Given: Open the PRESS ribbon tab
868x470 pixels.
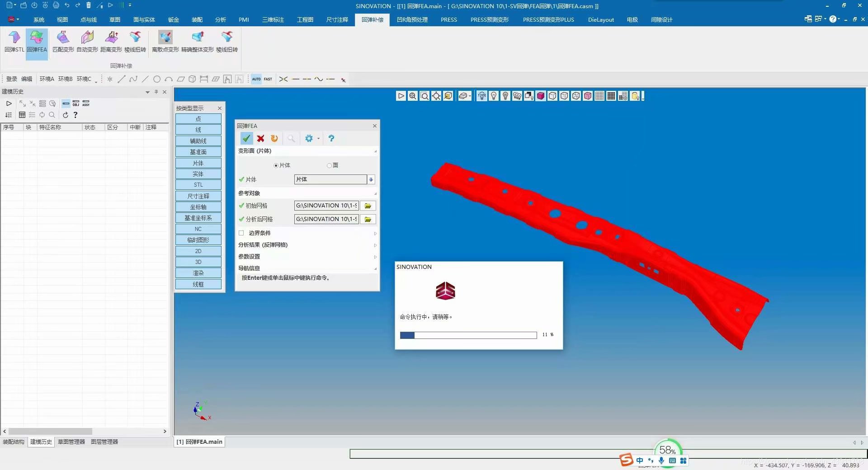Looking at the screenshot, I should click(449, 19).
